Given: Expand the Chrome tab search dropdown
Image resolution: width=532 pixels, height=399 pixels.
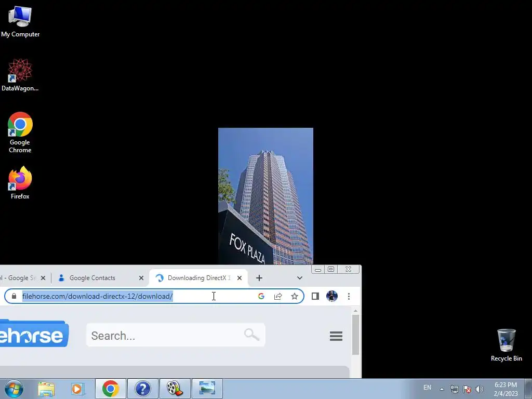Looking at the screenshot, I should [x=300, y=278].
